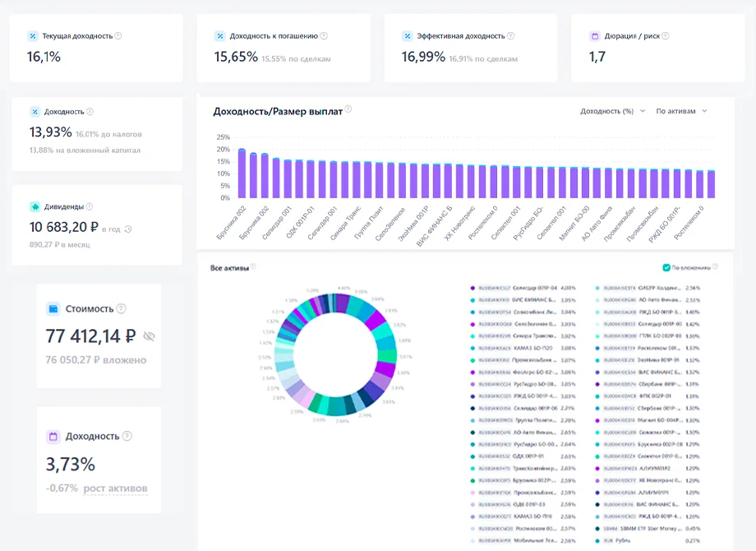This screenshot has width=756, height=551.
Task: Open the help tooltip for Доходность к погашению
Action: [x=324, y=35]
